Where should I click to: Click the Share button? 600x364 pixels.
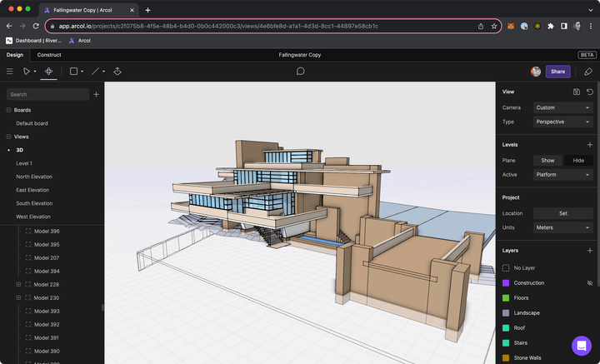click(557, 72)
